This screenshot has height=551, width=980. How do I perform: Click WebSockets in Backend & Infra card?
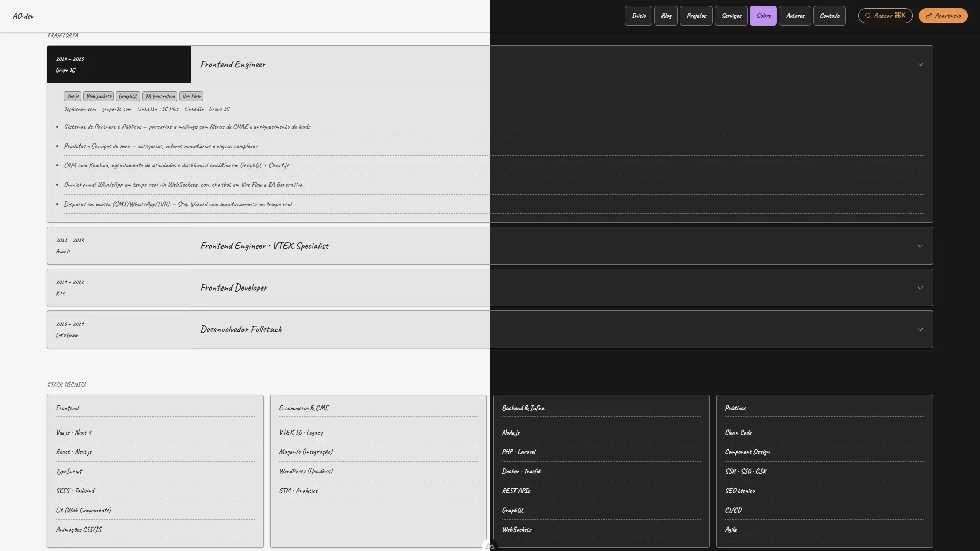[601, 530]
